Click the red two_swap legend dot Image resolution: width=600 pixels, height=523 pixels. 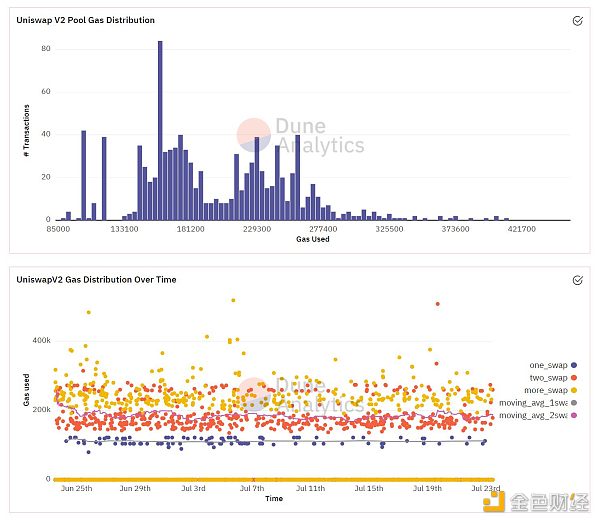[x=574, y=378]
